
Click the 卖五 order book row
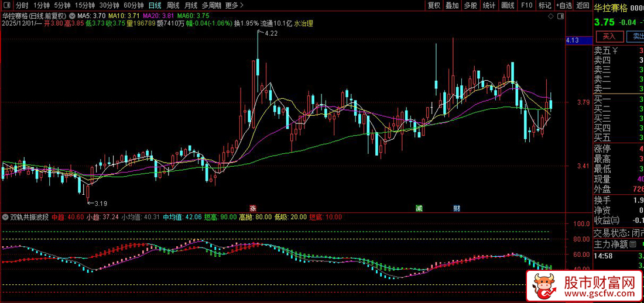tap(619, 51)
